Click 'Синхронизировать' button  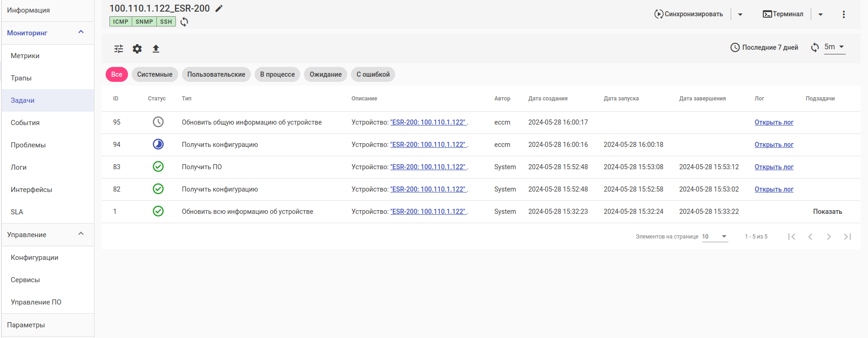689,14
